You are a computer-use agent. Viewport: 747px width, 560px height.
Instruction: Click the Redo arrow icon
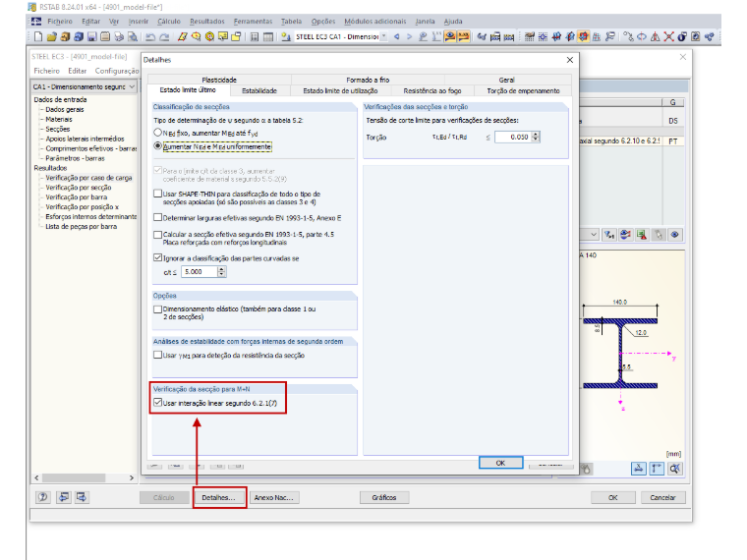coord(164,36)
